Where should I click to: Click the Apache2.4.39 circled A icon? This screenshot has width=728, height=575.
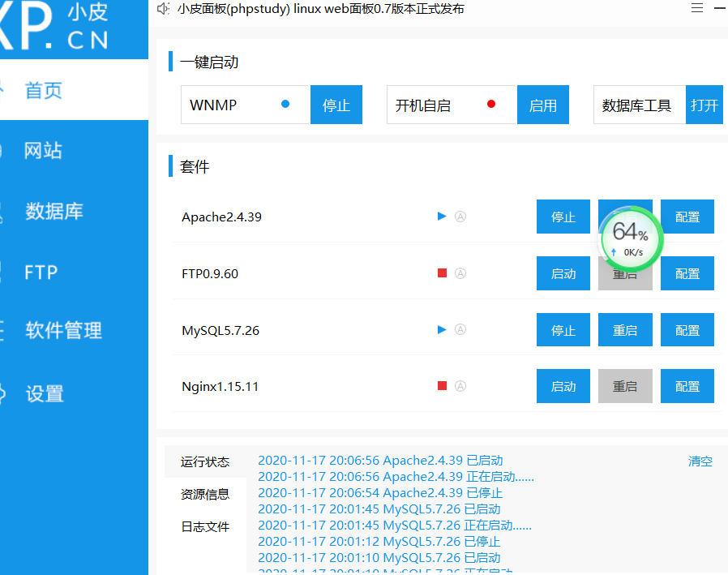click(460, 217)
